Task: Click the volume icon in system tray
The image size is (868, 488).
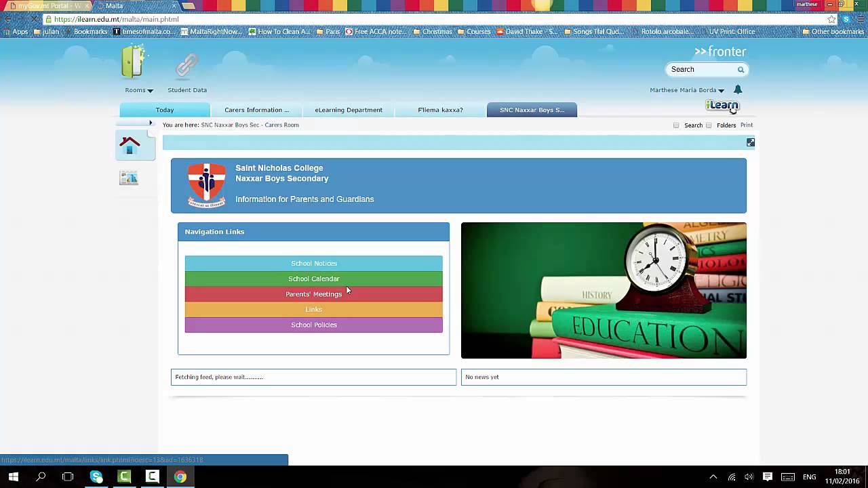Action: pyautogui.click(x=749, y=476)
